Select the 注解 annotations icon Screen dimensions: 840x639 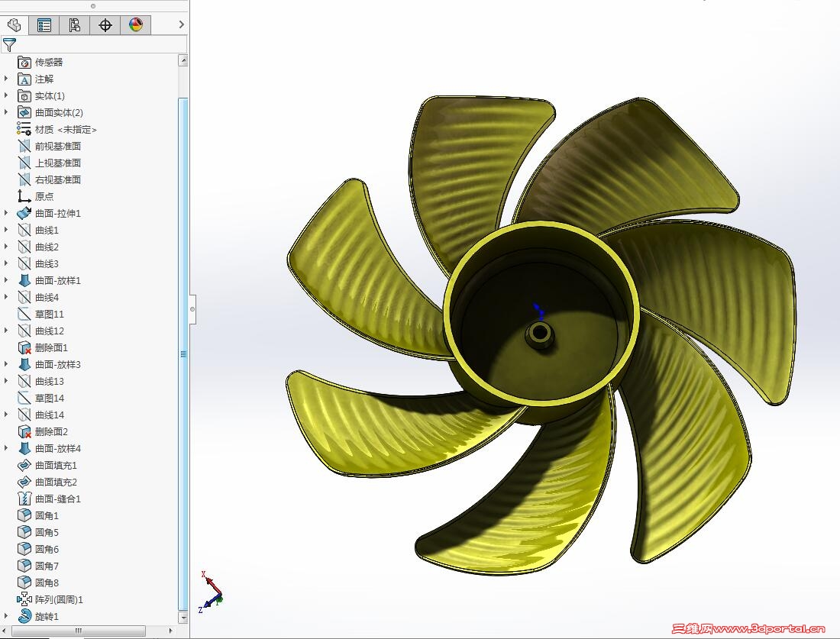coord(24,79)
